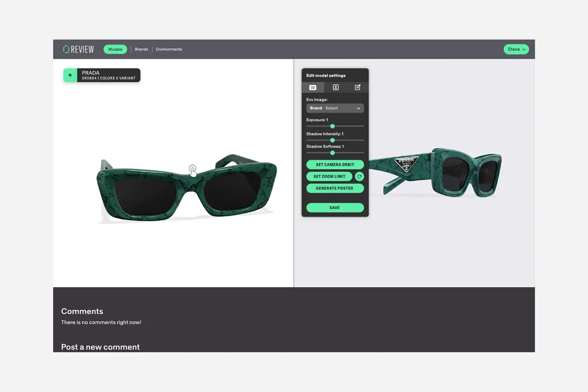Click the 'Env Image:' label
588x392 pixels.
click(x=317, y=100)
